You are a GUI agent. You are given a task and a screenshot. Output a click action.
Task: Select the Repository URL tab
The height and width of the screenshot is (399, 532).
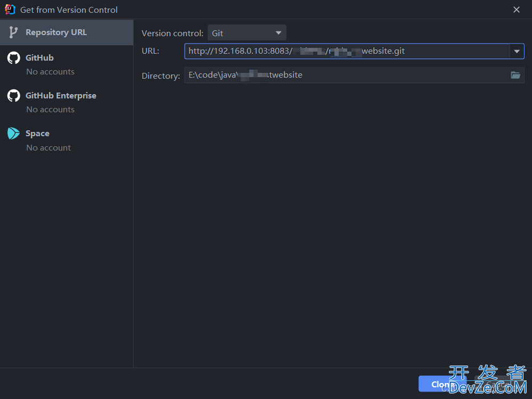point(67,32)
